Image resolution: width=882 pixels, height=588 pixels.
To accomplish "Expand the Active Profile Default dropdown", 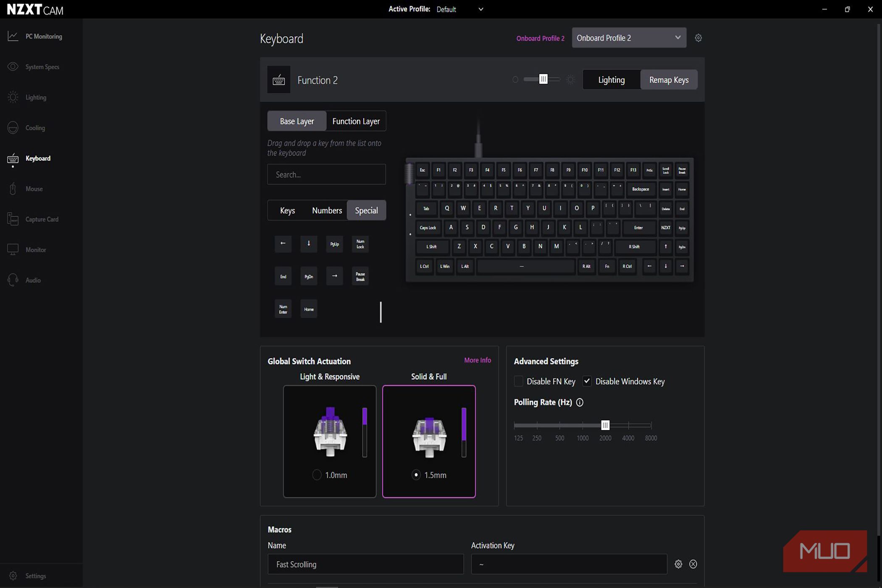I will [x=459, y=9].
